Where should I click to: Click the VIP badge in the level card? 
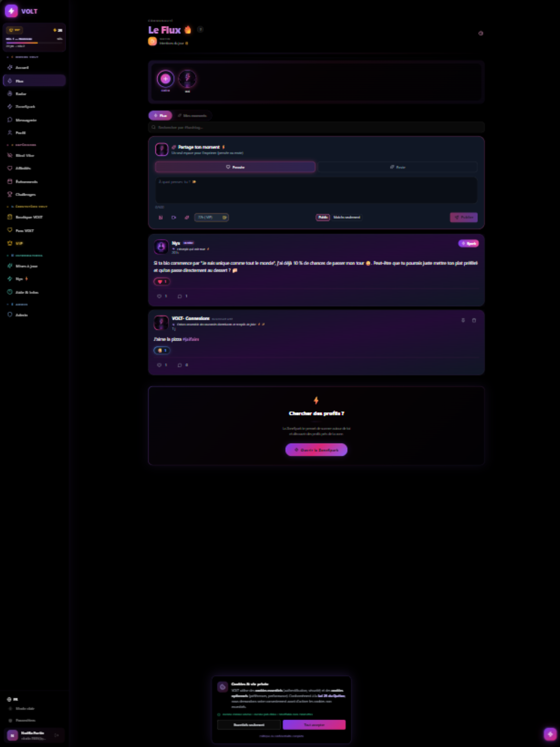tap(14, 30)
